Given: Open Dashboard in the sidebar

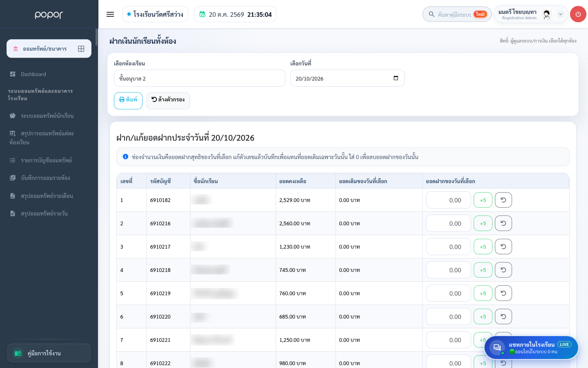Looking at the screenshot, I should [33, 74].
